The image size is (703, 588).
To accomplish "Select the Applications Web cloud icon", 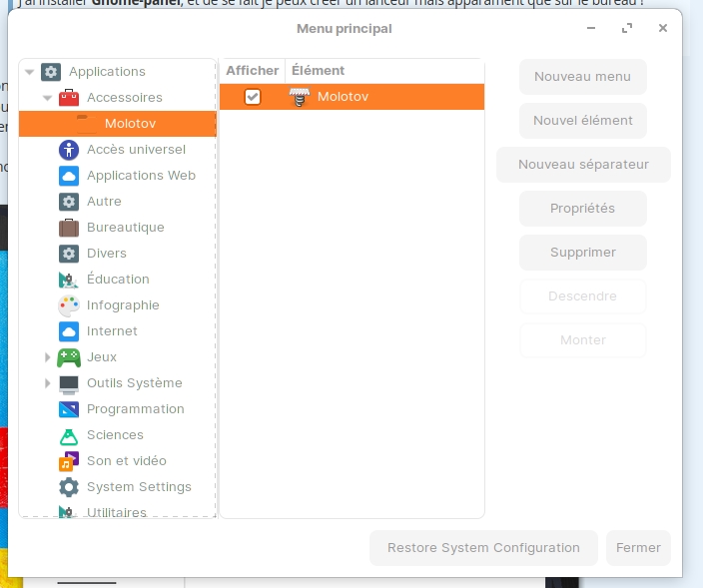I will 69,176.
